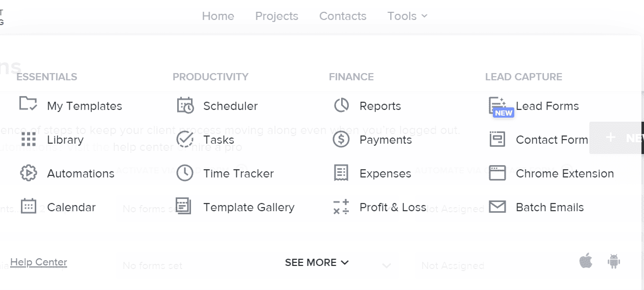
Task: Open Lead Forms with NEW badge
Action: (x=547, y=106)
